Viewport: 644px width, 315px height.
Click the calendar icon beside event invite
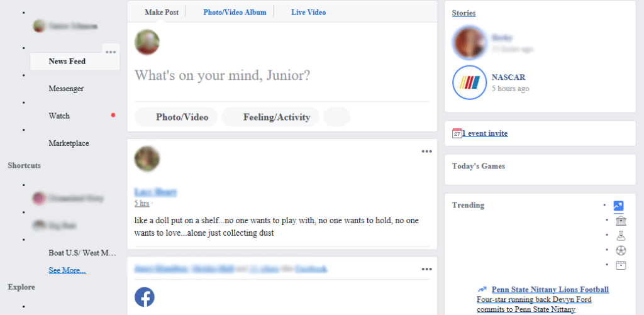(457, 133)
